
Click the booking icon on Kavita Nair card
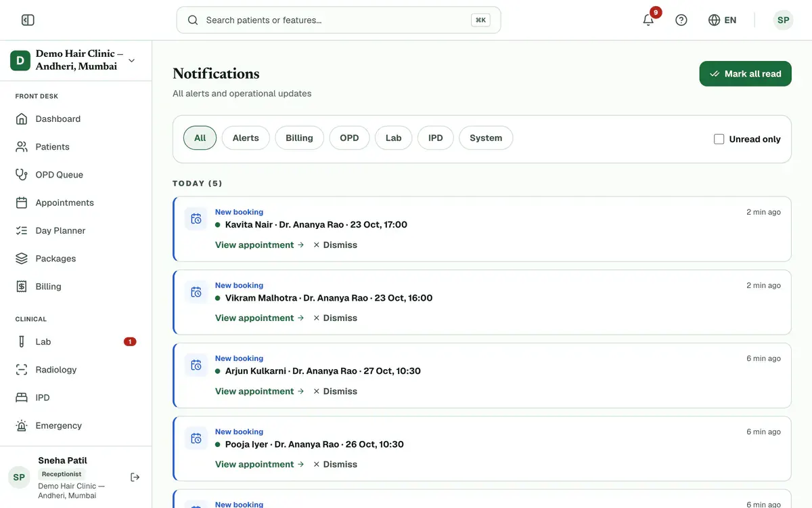coord(196,219)
